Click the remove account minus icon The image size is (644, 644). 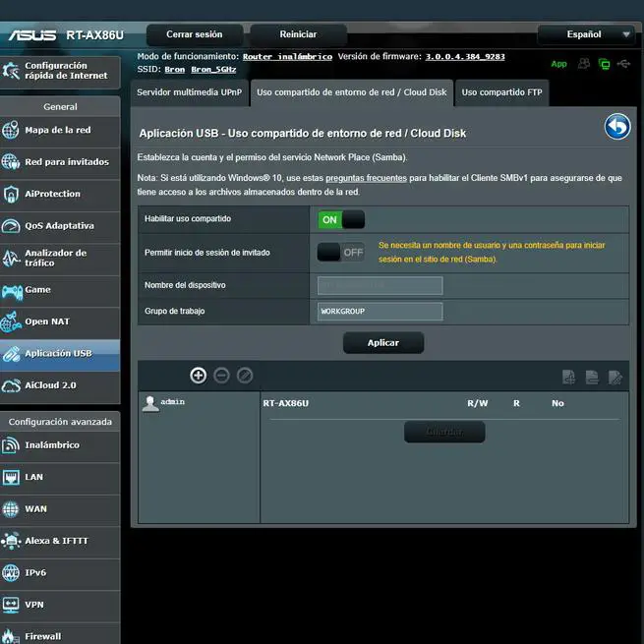[x=222, y=376]
